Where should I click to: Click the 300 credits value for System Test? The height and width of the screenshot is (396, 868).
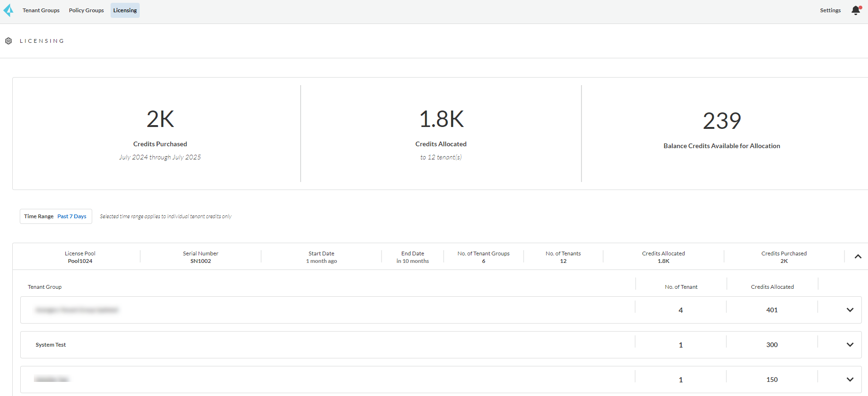click(772, 345)
